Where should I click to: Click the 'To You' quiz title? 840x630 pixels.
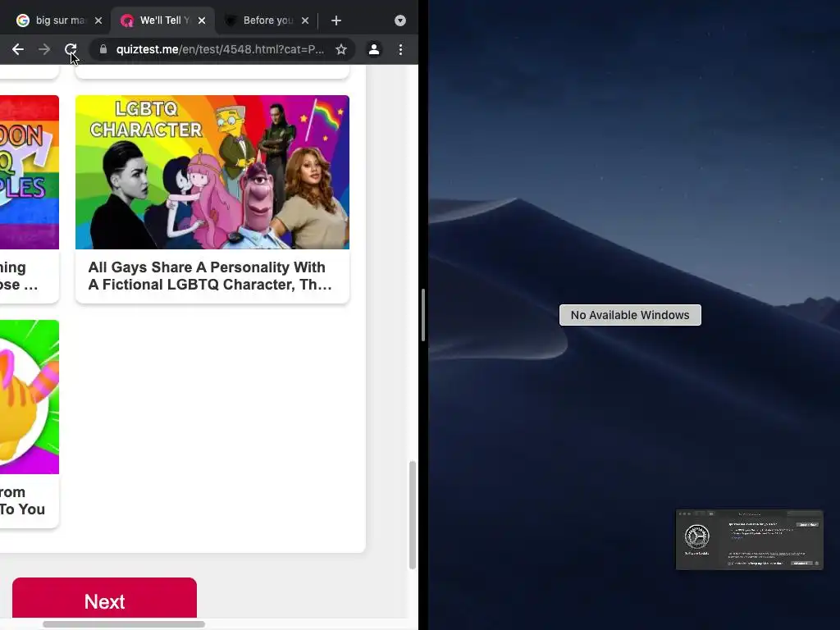click(x=22, y=501)
